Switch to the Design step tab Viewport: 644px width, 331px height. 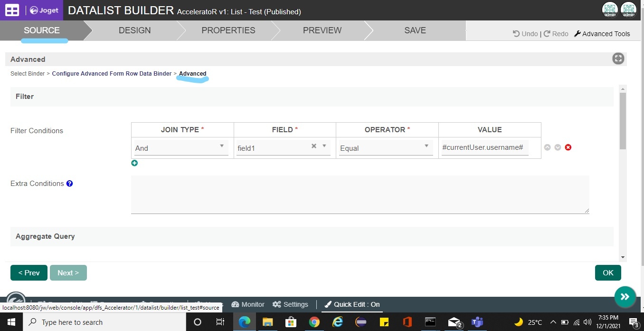pyautogui.click(x=134, y=30)
